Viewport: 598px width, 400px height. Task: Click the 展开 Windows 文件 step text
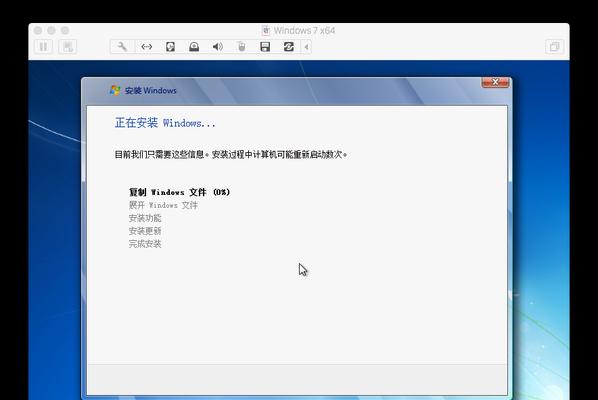163,205
